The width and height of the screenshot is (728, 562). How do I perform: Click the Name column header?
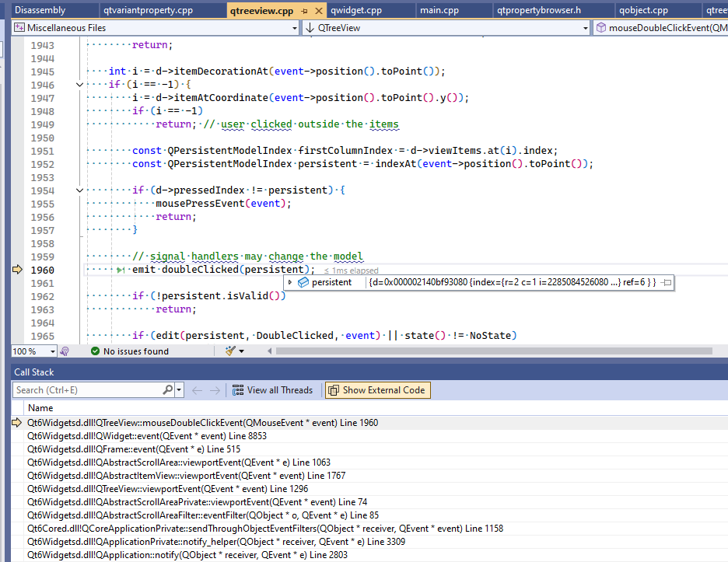pyautogui.click(x=40, y=408)
